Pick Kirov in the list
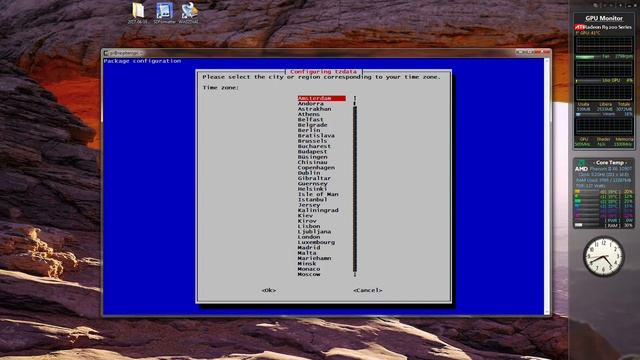 click(307, 221)
